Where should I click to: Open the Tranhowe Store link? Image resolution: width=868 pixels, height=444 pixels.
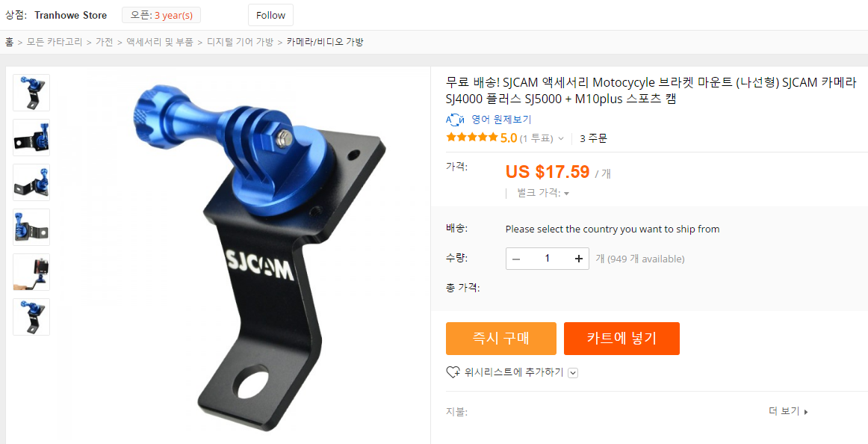[71, 15]
